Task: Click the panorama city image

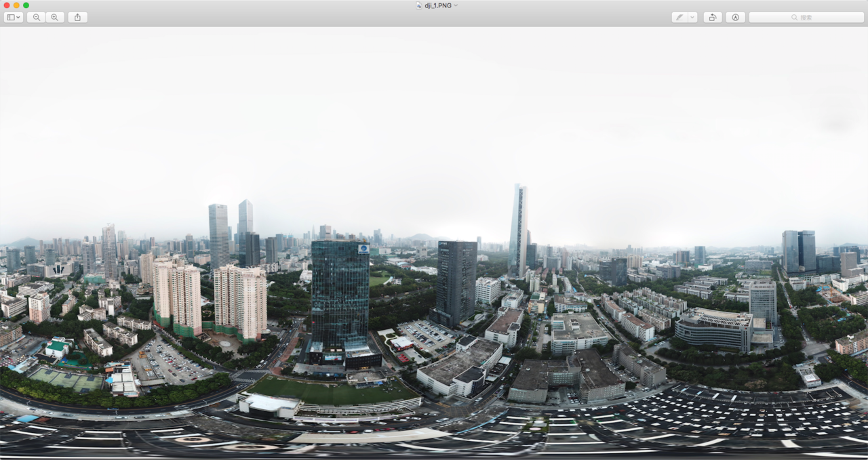Action: (x=434, y=243)
